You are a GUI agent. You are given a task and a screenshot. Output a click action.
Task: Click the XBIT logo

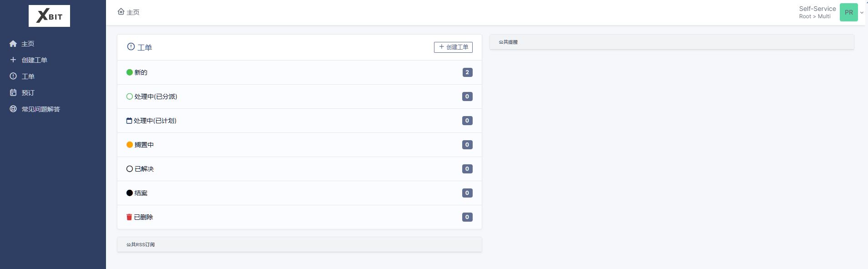49,16
